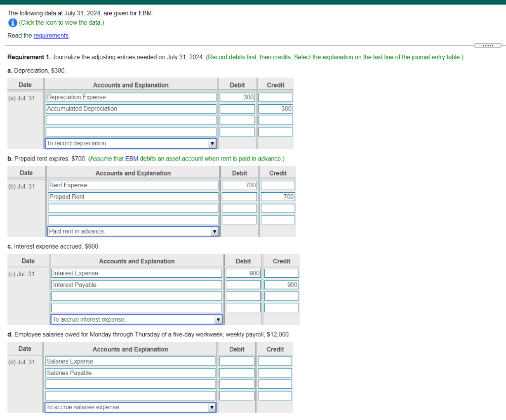
Task: Click debit field showing 700 for Rent Expense
Action: 240,185
